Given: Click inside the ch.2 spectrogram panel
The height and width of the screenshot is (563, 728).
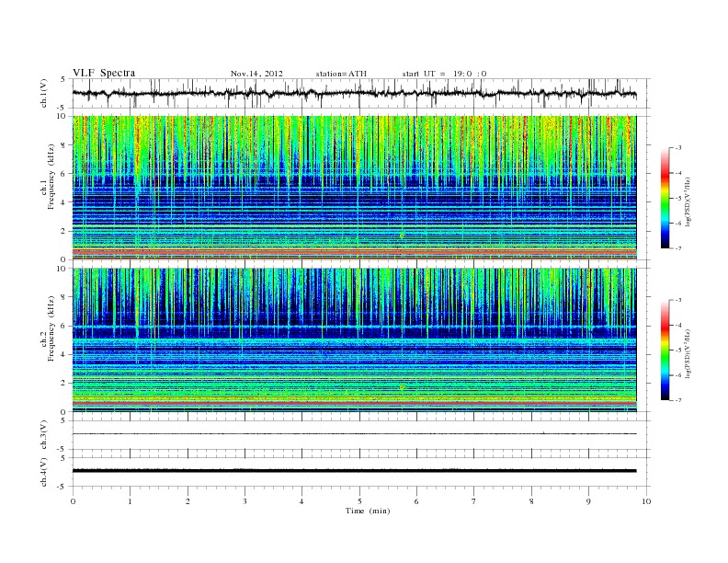Looking at the screenshot, I should point(354,340).
